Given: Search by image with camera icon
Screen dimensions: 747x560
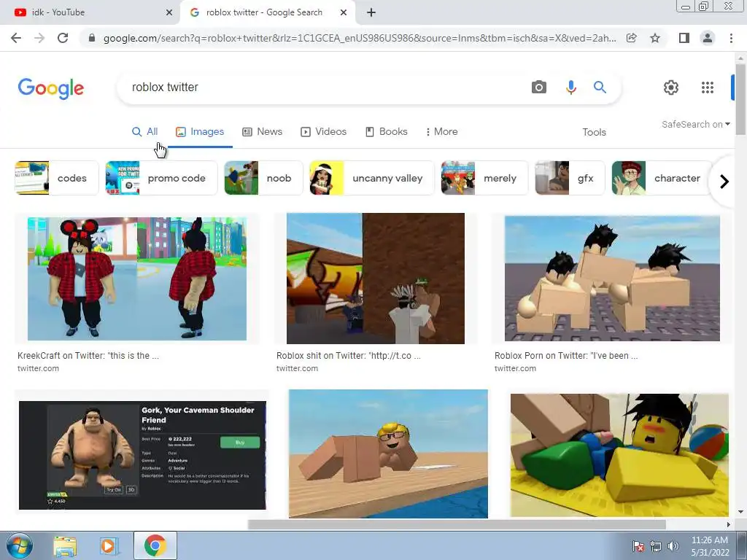Looking at the screenshot, I should 539,87.
